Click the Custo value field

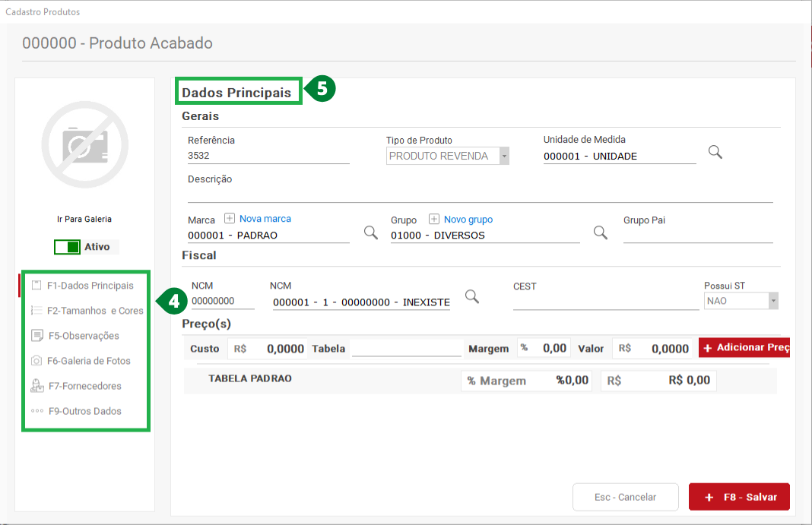tap(268, 349)
